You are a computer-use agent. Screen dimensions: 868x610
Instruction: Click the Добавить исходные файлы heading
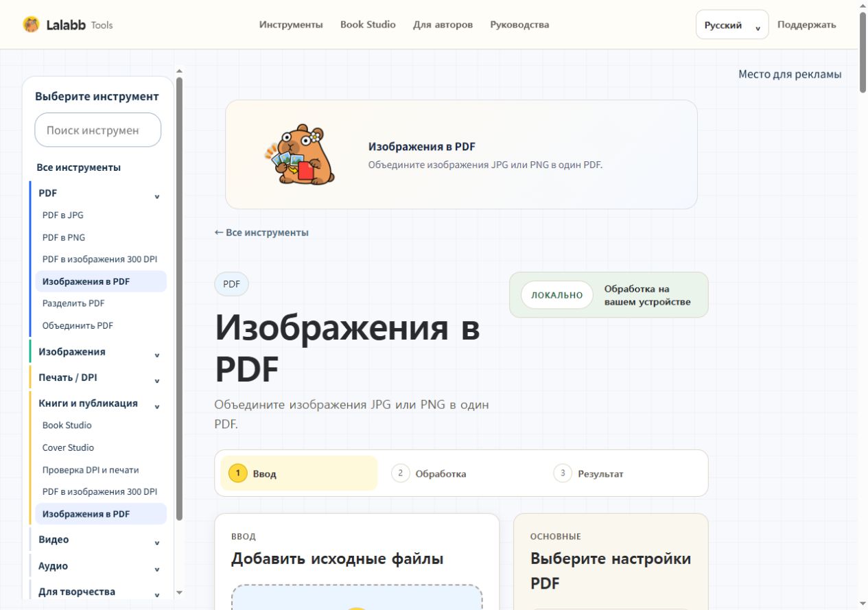coord(337,559)
